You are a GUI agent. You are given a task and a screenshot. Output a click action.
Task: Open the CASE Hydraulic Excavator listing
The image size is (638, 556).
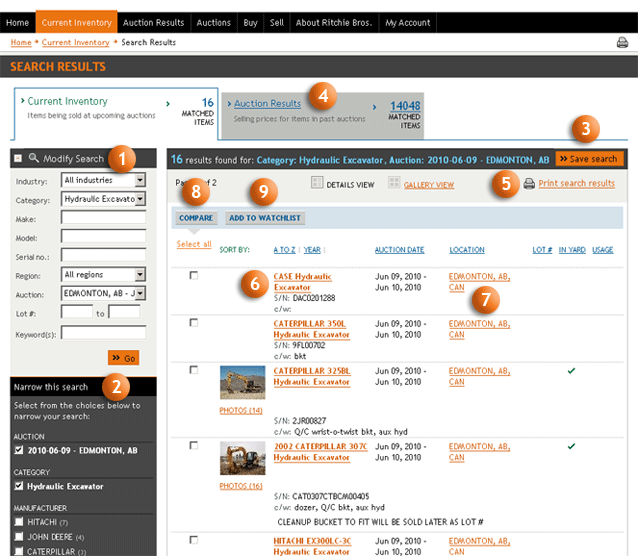pos(303,282)
